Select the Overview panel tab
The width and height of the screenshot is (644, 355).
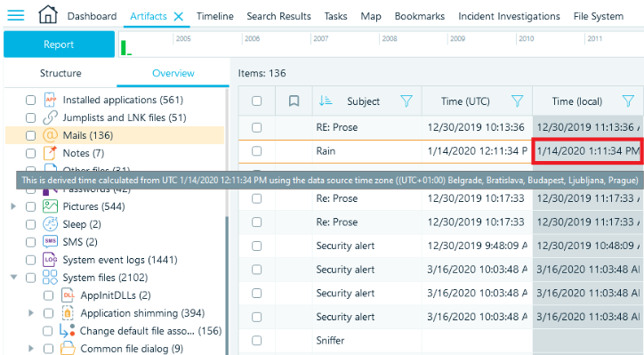(x=173, y=73)
